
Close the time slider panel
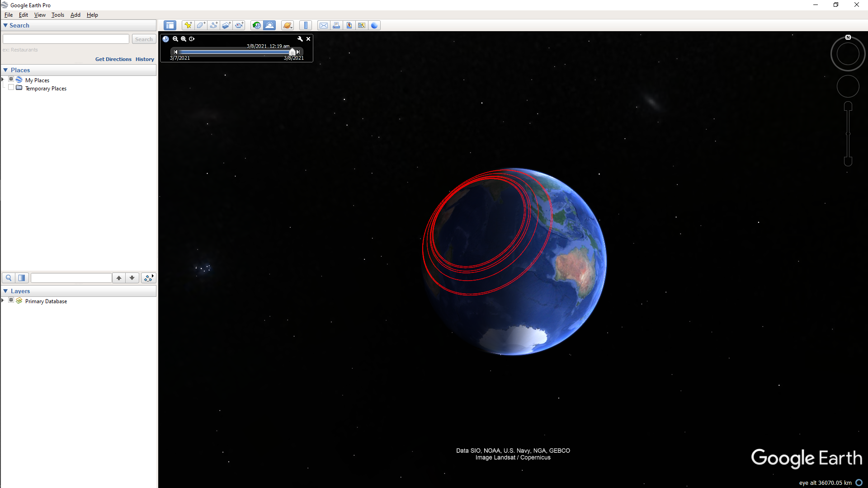click(308, 39)
